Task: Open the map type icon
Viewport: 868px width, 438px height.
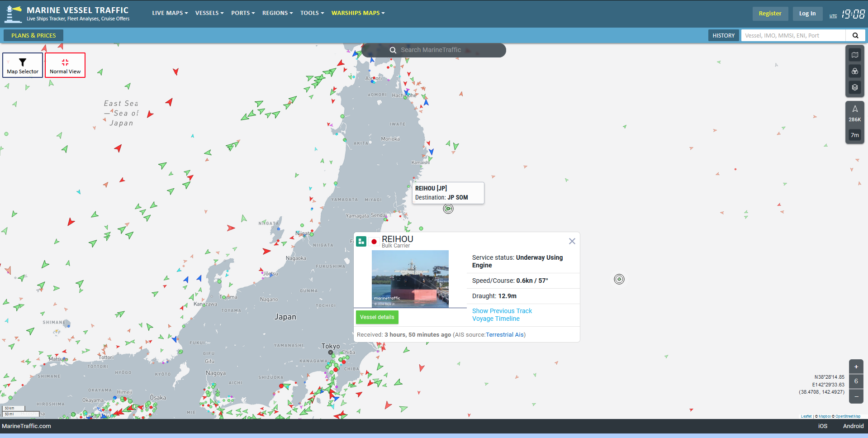Action: pyautogui.click(x=855, y=55)
